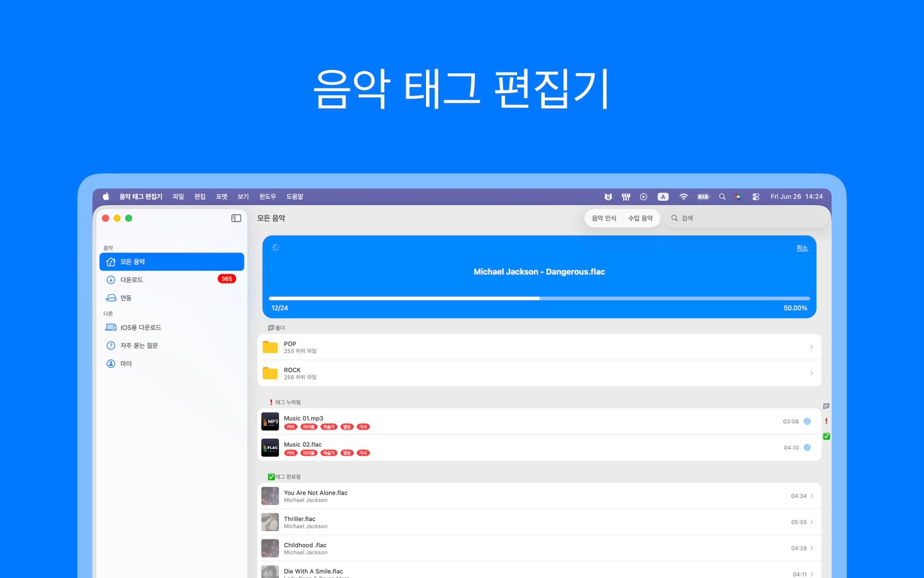Image resolution: width=924 pixels, height=578 pixels.
Task: Open You Are Not Alone.flac row
Action: (x=539, y=496)
